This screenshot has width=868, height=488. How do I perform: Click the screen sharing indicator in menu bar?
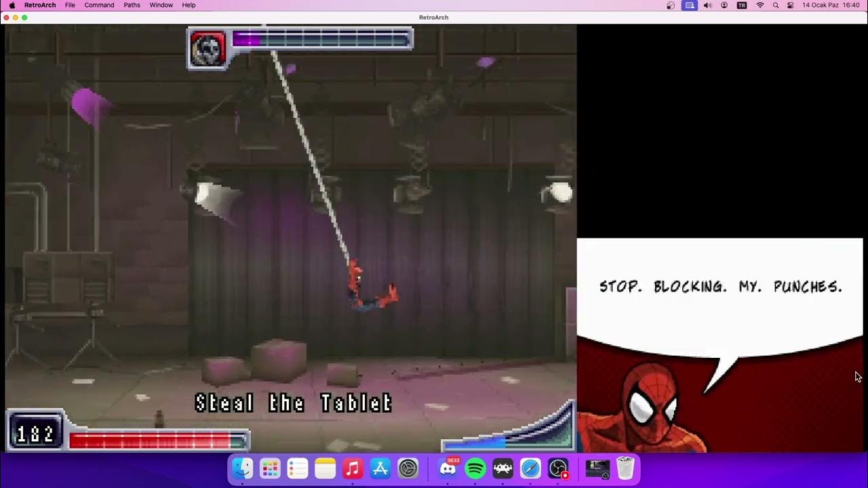pos(690,5)
